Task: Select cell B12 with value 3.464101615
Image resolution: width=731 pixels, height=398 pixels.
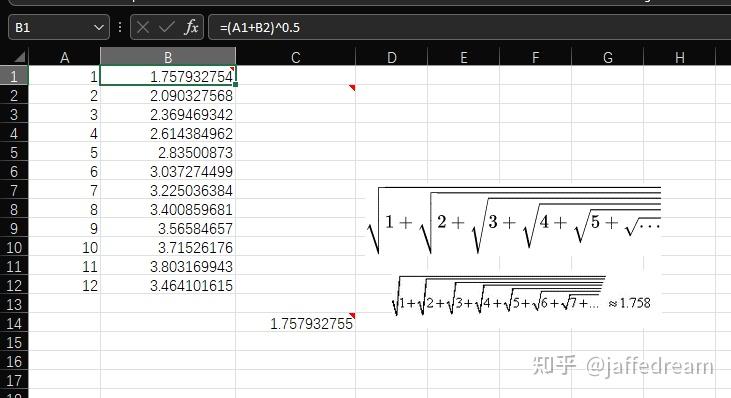Action: pyautogui.click(x=168, y=285)
